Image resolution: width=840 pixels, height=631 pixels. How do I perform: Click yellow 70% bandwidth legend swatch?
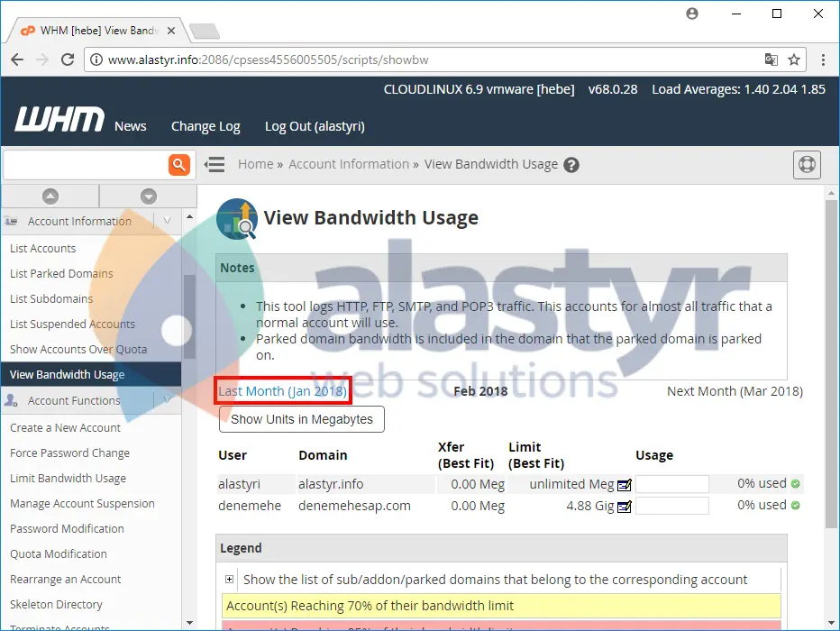point(501,606)
